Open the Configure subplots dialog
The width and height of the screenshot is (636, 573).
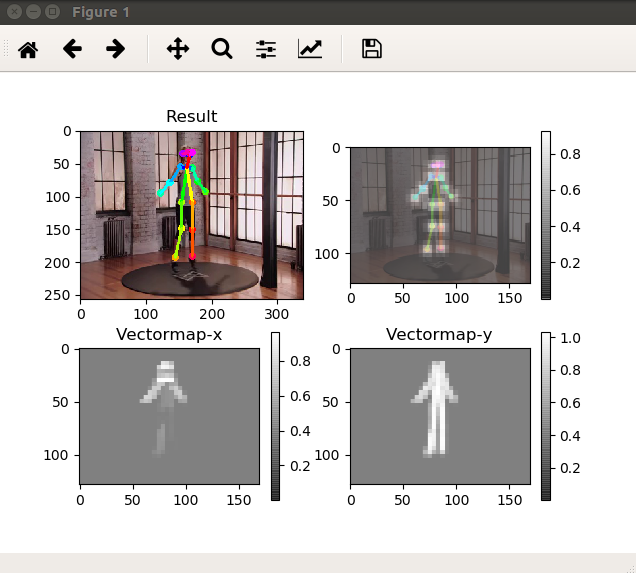(266, 49)
